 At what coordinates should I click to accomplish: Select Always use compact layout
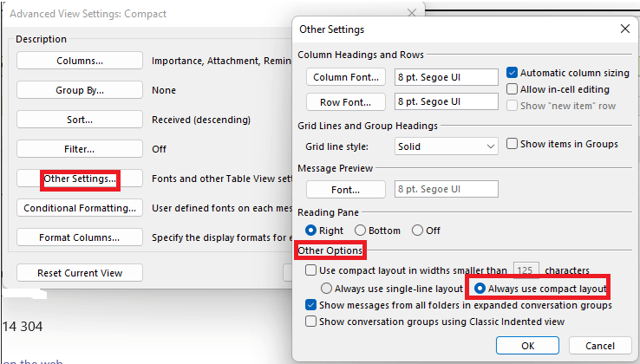coord(480,289)
